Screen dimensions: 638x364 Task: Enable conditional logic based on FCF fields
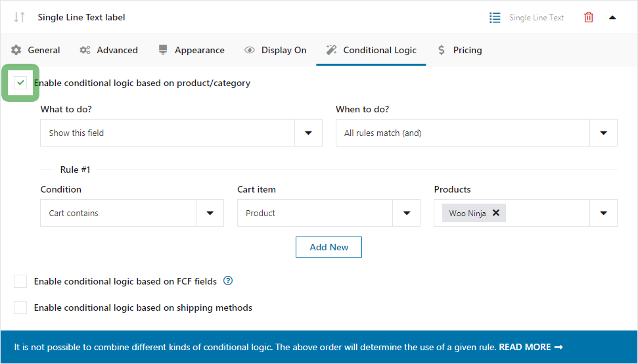21,281
